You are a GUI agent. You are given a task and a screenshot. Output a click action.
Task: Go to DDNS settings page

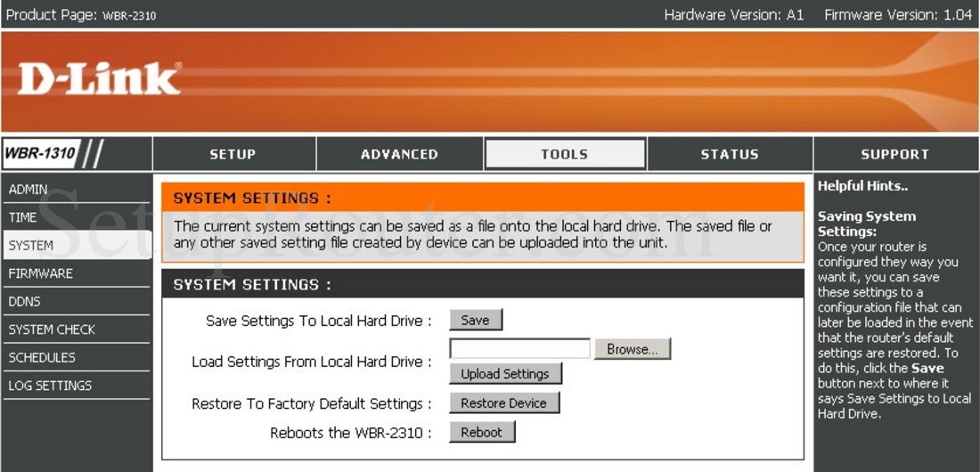click(76, 301)
